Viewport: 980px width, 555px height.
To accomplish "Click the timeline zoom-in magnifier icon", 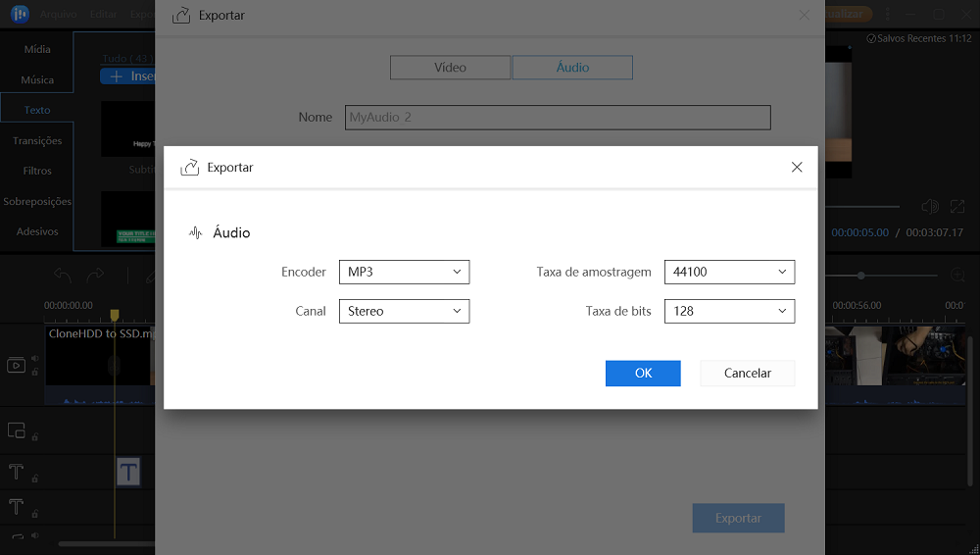I will (x=957, y=276).
